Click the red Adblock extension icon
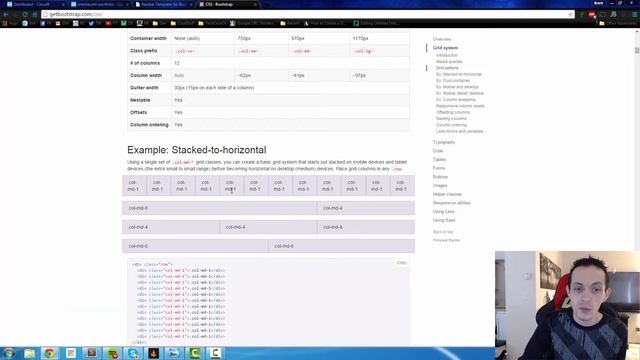The width and height of the screenshot is (640, 360). point(592,14)
